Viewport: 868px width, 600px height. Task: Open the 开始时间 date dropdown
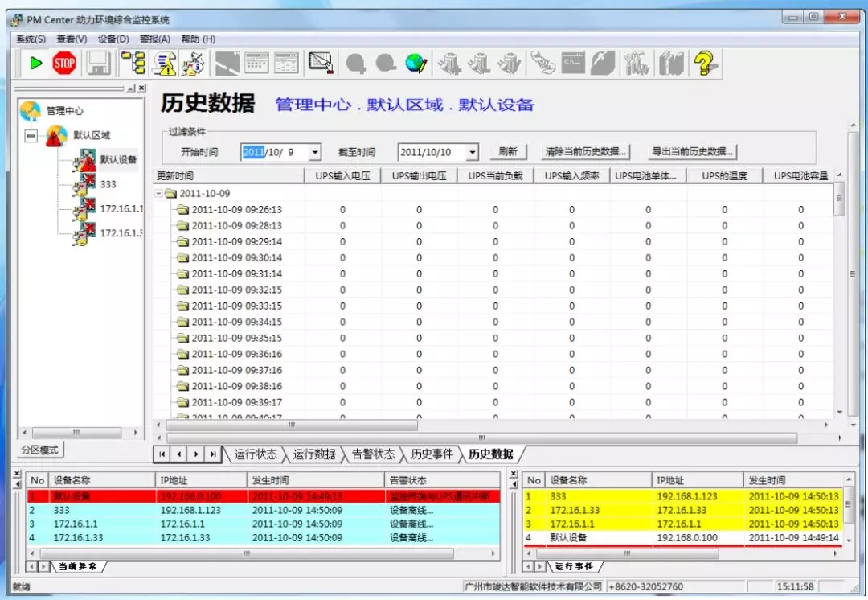pos(313,151)
